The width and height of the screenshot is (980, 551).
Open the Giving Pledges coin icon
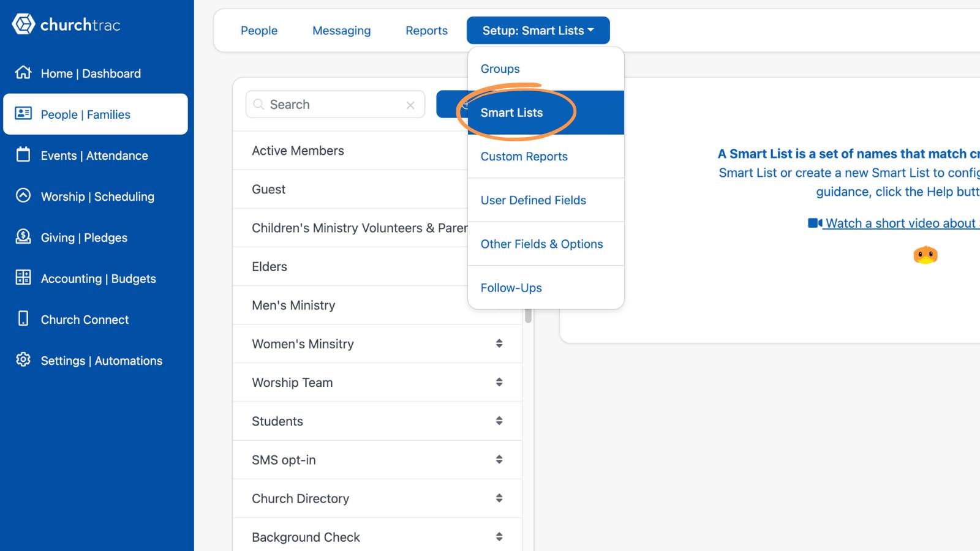pyautogui.click(x=23, y=236)
